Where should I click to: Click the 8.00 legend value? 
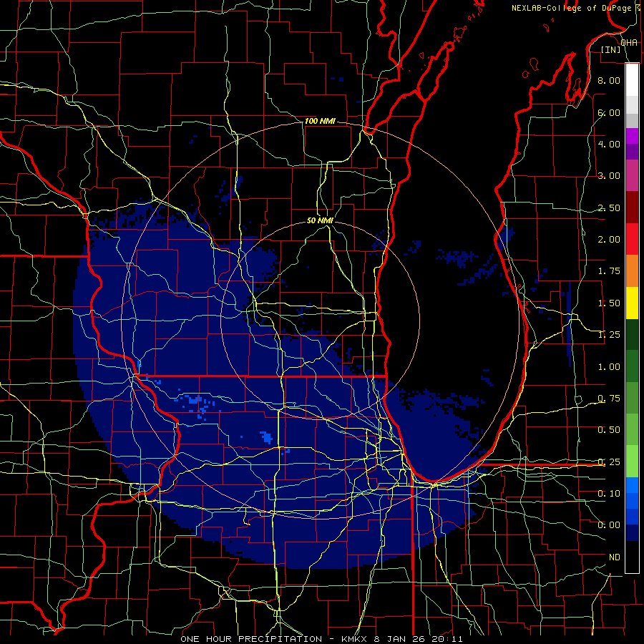click(x=609, y=80)
